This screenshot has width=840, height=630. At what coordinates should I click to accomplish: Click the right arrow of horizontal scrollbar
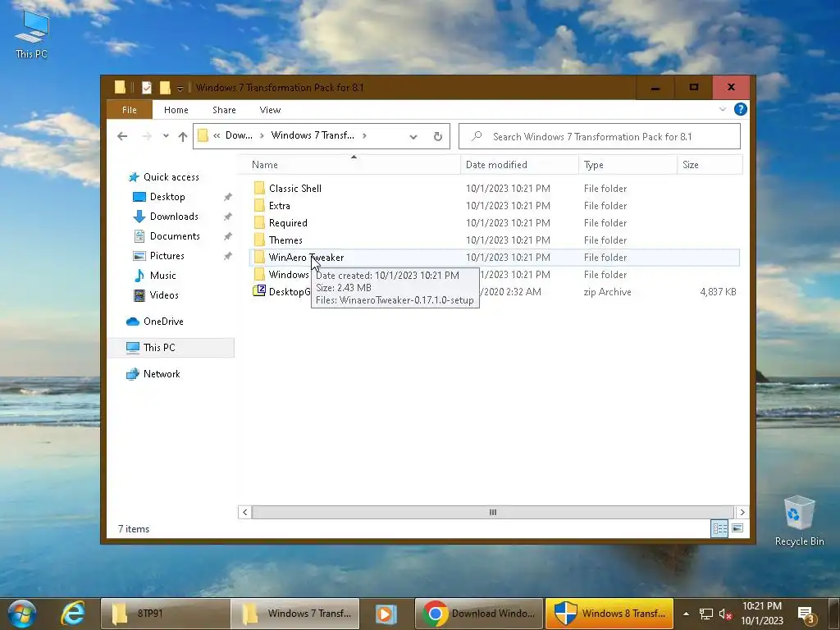[742, 512]
